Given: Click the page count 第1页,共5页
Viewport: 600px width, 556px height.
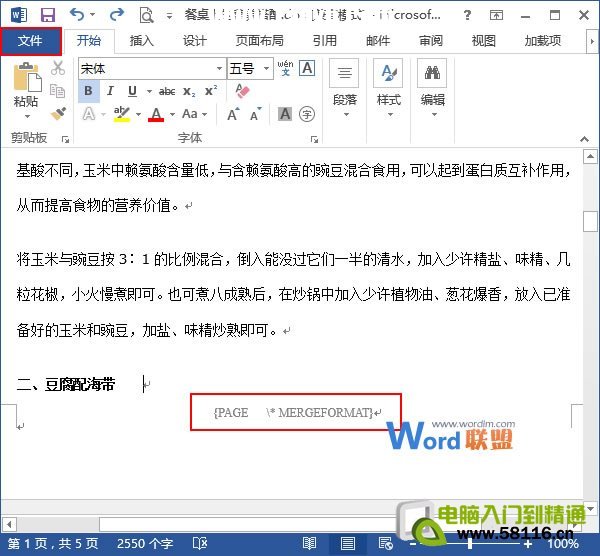Looking at the screenshot, I should point(53,543).
